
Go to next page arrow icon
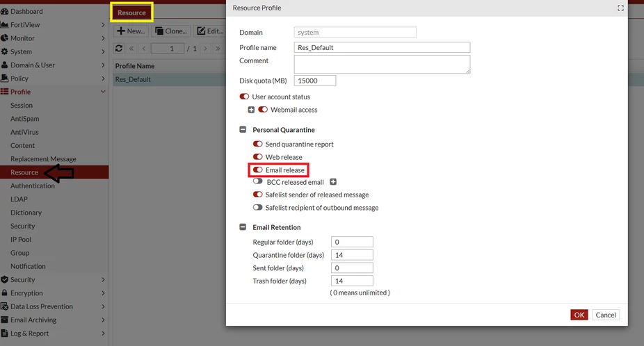pos(205,49)
